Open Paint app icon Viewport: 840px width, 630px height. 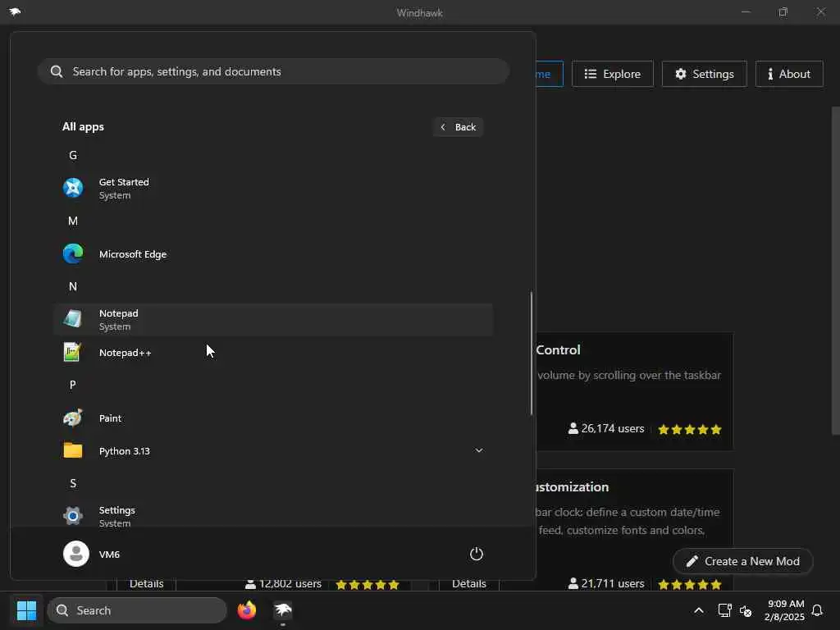point(73,418)
